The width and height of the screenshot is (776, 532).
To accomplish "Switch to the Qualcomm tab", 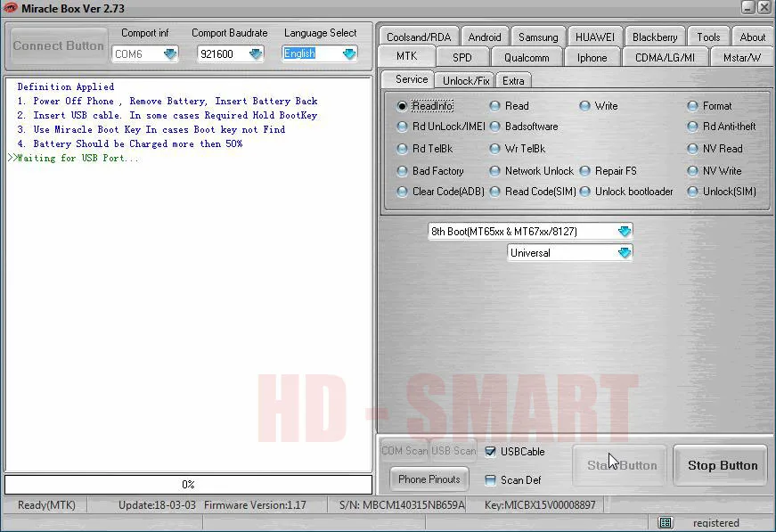I will 527,57.
